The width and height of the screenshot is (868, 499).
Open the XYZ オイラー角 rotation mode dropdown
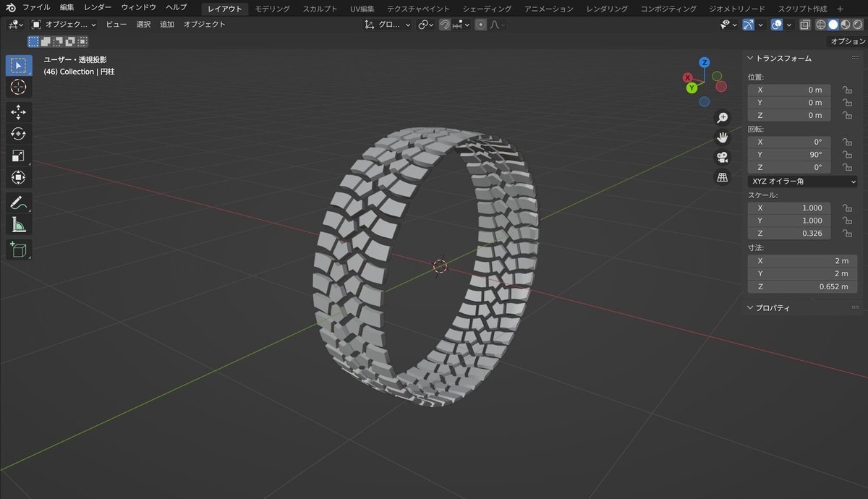click(802, 182)
